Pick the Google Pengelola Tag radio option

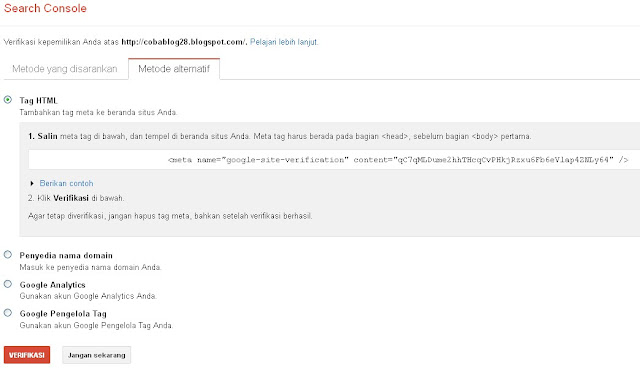8,313
